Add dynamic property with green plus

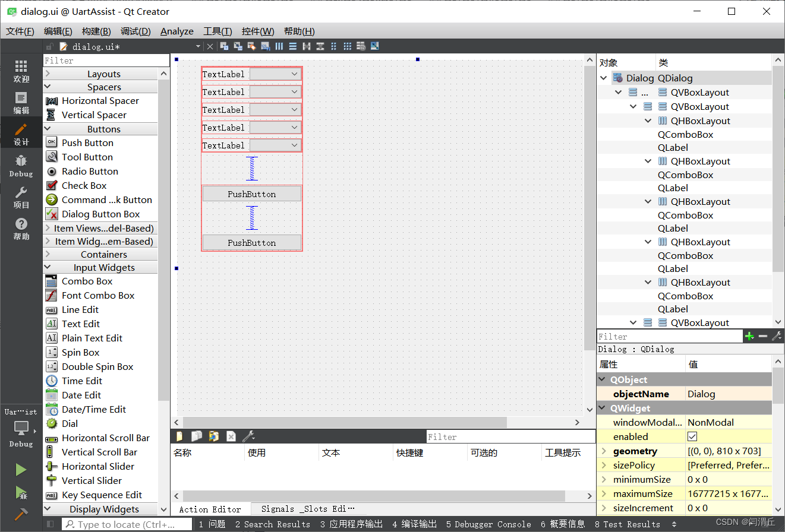point(749,336)
